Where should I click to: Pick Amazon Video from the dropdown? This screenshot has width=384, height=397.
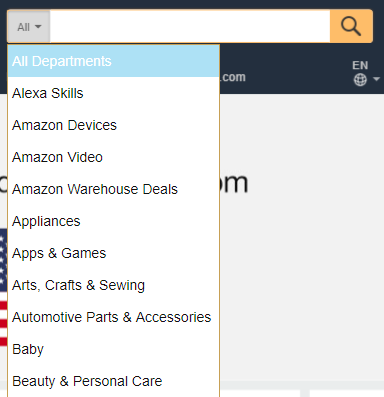click(114, 157)
